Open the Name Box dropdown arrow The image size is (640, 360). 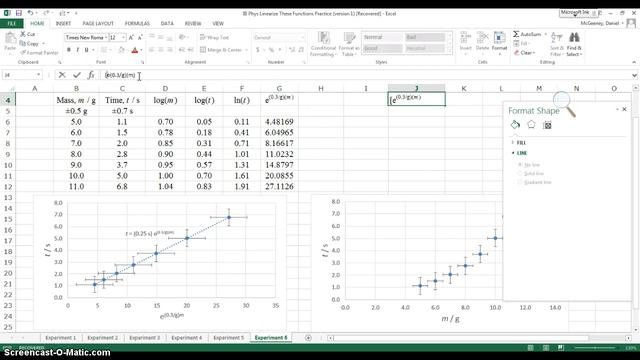[38, 75]
